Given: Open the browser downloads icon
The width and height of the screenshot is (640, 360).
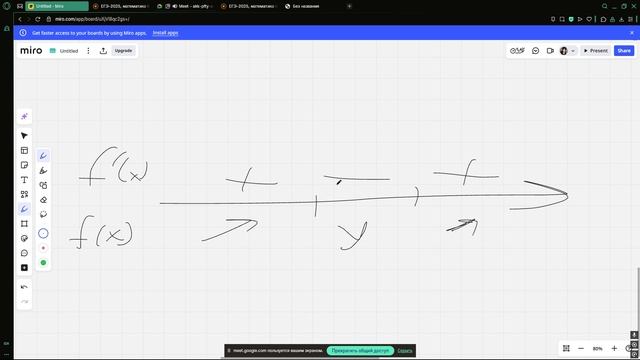Looking at the screenshot, I should click(621, 19).
